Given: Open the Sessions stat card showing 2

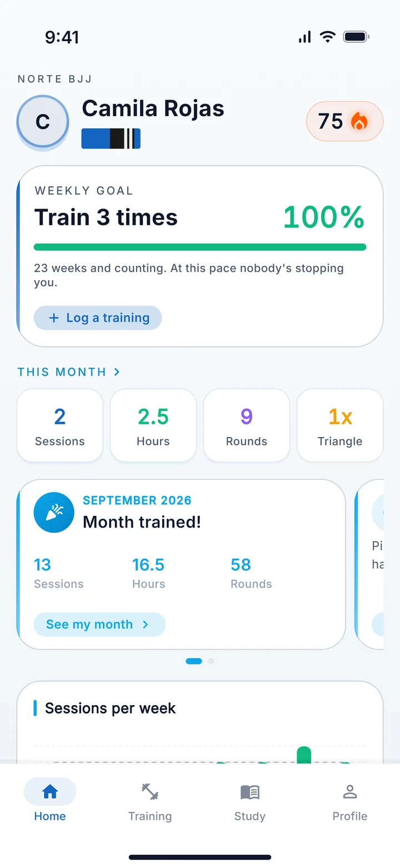Looking at the screenshot, I should pyautogui.click(x=60, y=425).
